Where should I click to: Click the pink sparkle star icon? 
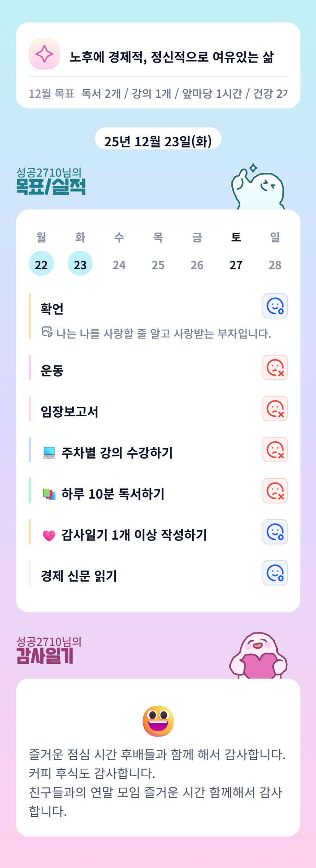click(x=44, y=54)
